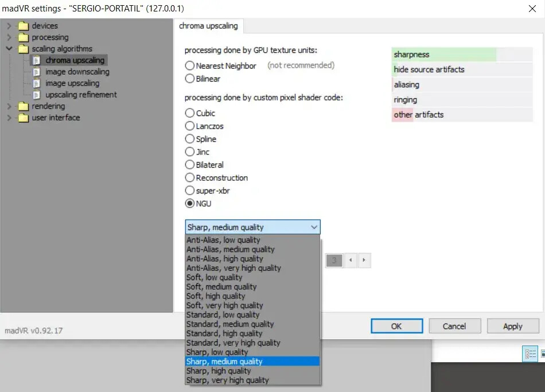The height and width of the screenshot is (392, 545).
Task: Open upscaling refinement page icon
Action: (x=37, y=95)
